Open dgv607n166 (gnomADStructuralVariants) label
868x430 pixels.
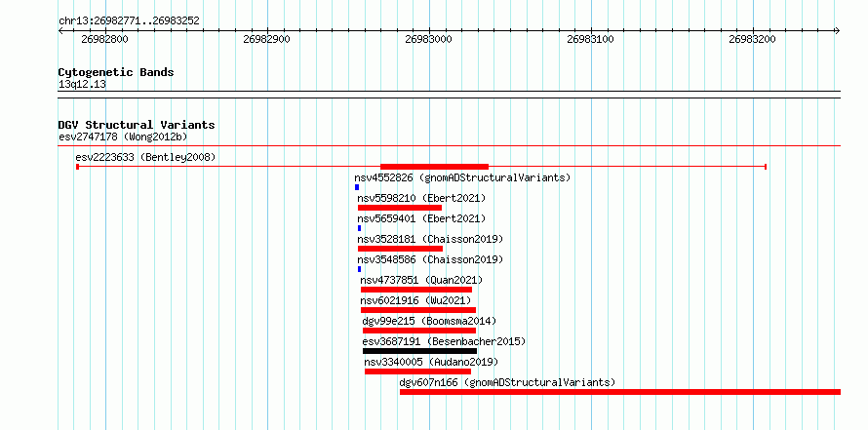(x=507, y=382)
